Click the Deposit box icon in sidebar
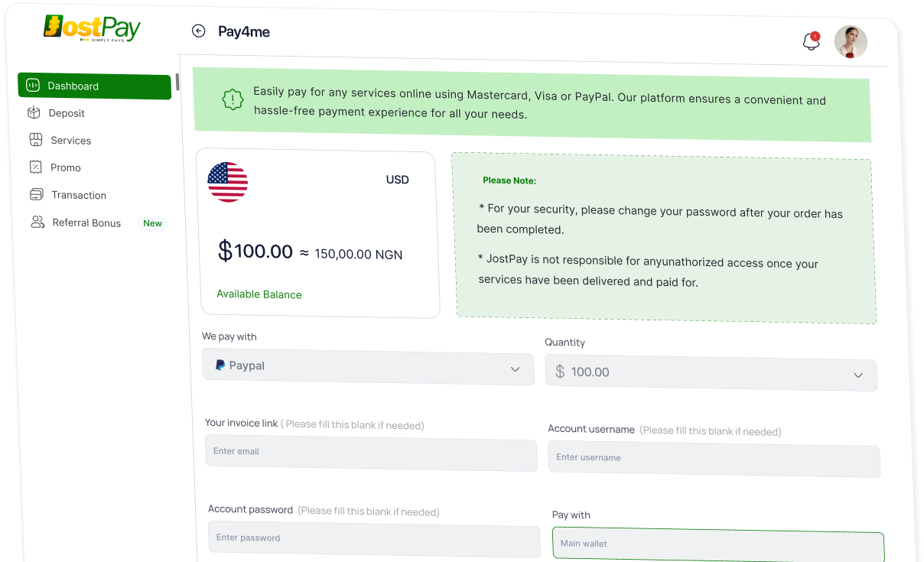This screenshot has height=562, width=924. point(34,112)
